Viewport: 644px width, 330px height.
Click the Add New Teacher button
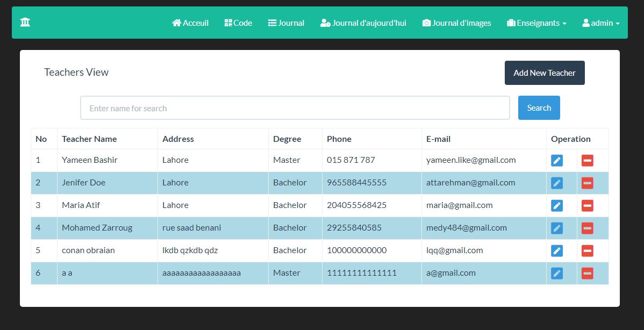[544, 73]
